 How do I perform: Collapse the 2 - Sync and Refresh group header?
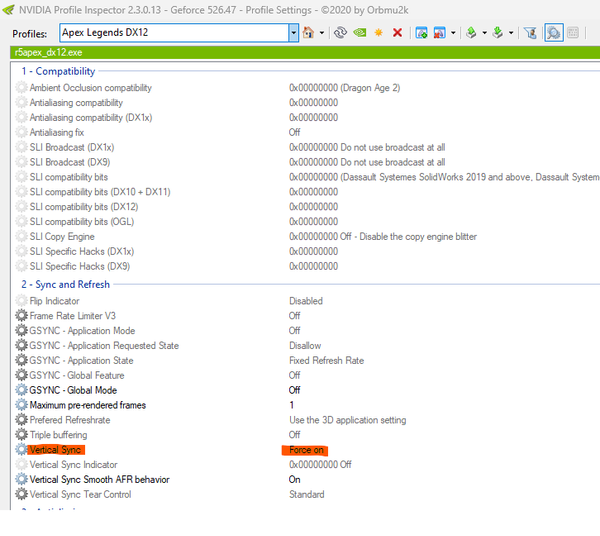pos(65,284)
